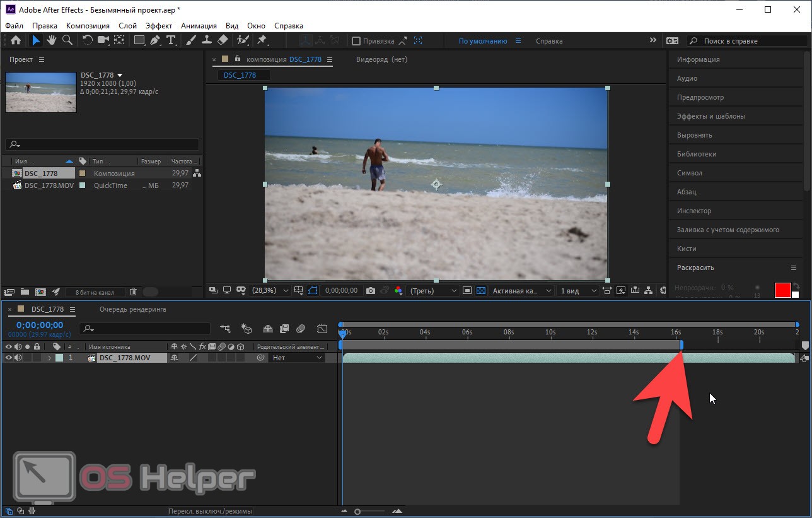Expand the hidden workspaces chevron
This screenshot has height=518, width=812.
(x=653, y=40)
